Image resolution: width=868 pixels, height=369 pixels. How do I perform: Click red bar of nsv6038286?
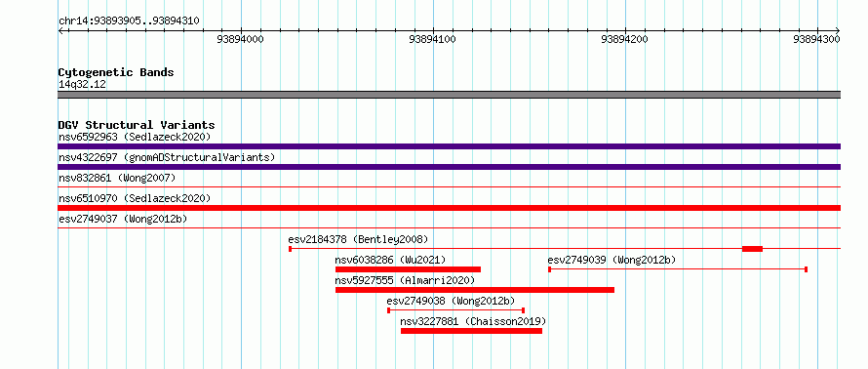pyautogui.click(x=408, y=269)
